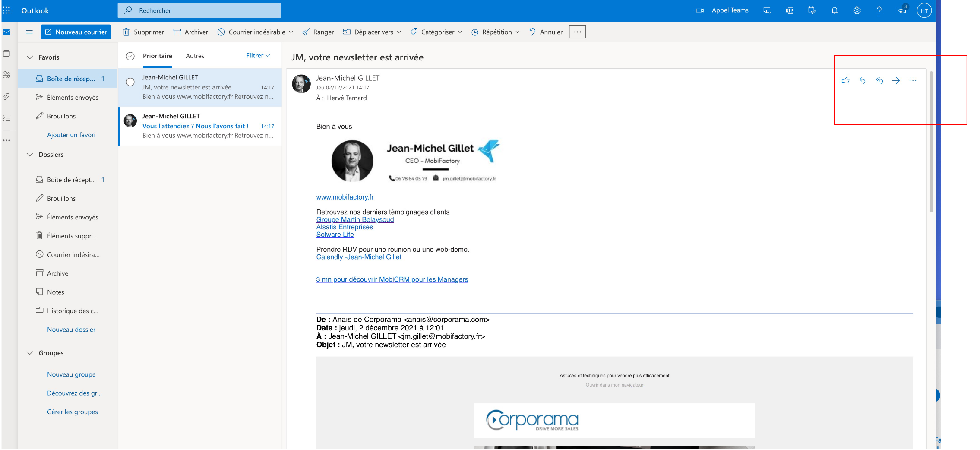Click the Rechercher search field
Image resolution: width=980 pixels, height=450 pixels.
[199, 10]
